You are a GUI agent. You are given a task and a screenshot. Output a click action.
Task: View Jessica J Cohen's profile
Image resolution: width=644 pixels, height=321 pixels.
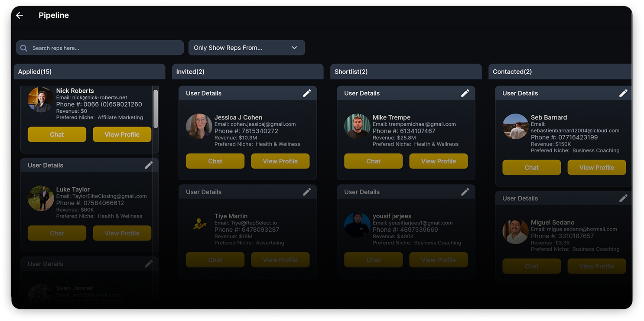280,161
